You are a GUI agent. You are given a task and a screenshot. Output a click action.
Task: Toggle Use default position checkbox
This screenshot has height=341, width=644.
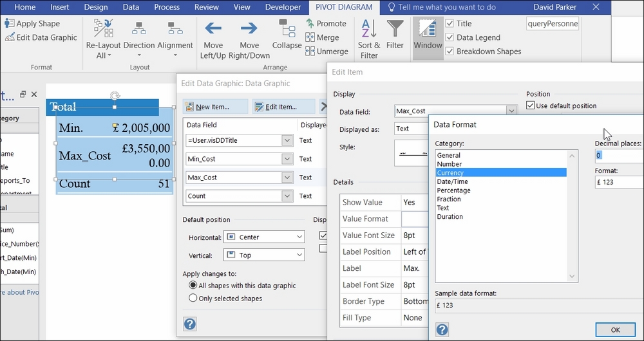click(x=530, y=106)
